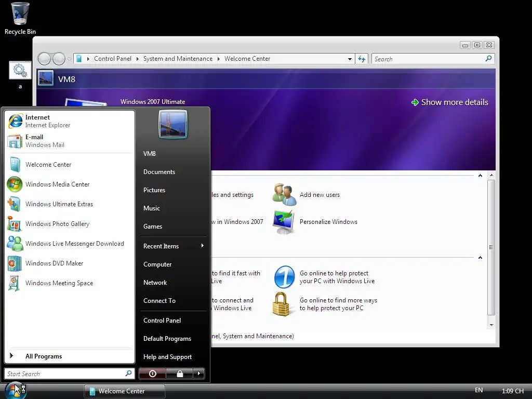Select desktop icon named a
The height and width of the screenshot is (399, 532).
pyautogui.click(x=20, y=75)
